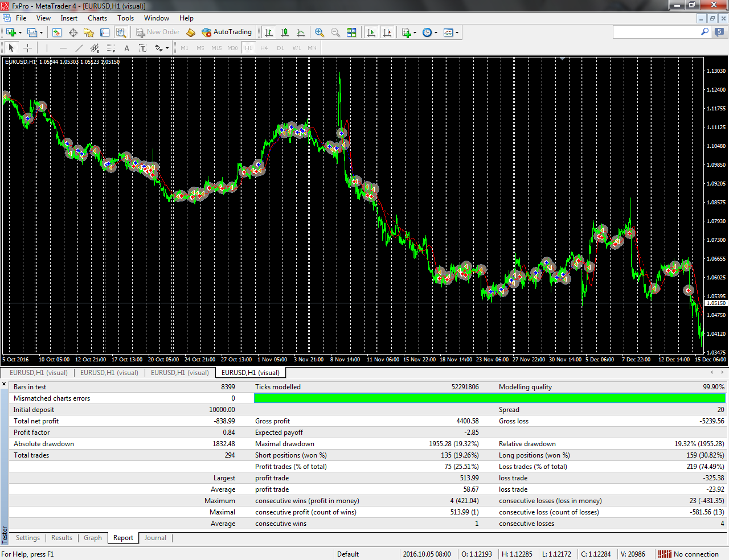
Task: Select the H4 timeframe button
Action: pyautogui.click(x=264, y=48)
